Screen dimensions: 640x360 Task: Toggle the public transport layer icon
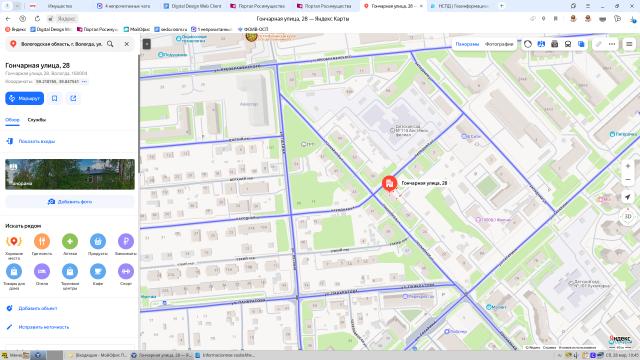[x=568, y=44]
